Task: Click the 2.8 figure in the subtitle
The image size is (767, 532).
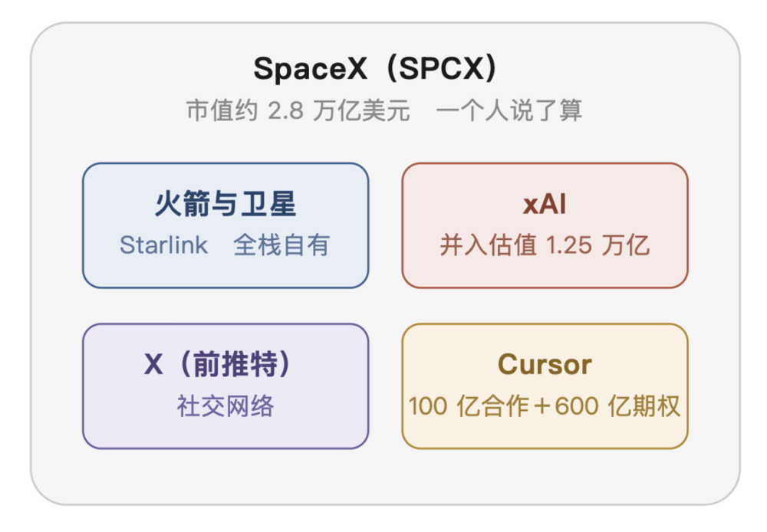Action: click(x=285, y=110)
